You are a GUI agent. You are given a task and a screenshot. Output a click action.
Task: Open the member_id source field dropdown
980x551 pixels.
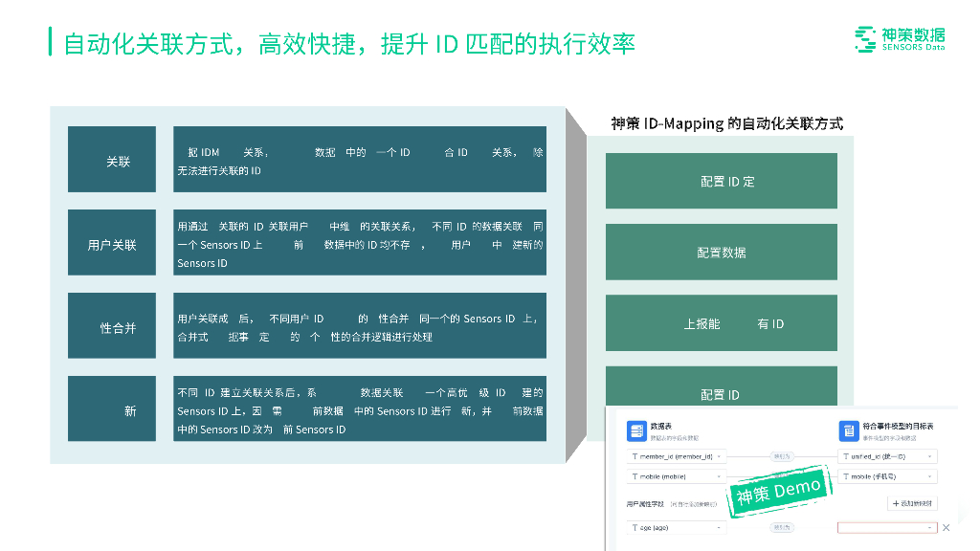point(677,456)
